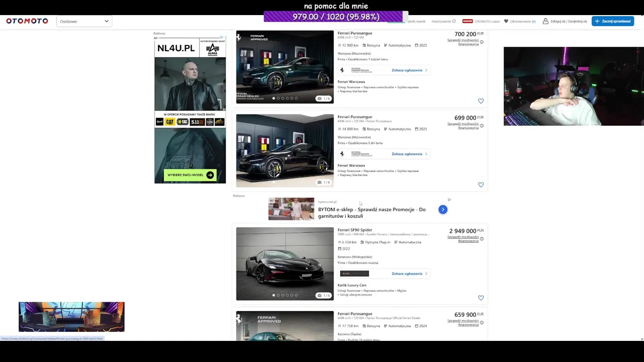Open the 700 200 EUR Ferrari Purosangue title
The image size is (644, 362).
click(355, 33)
